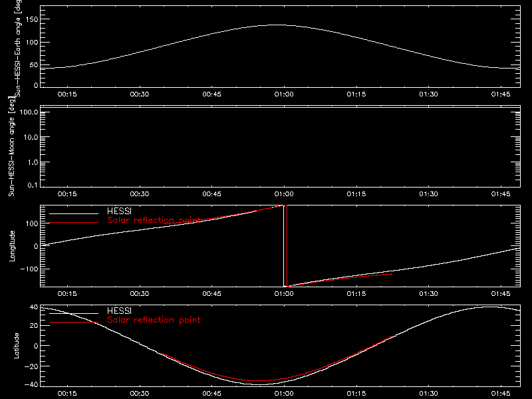Click red legend line sample in Longitude plot
The height and width of the screenshot is (399, 532).
click(x=74, y=223)
